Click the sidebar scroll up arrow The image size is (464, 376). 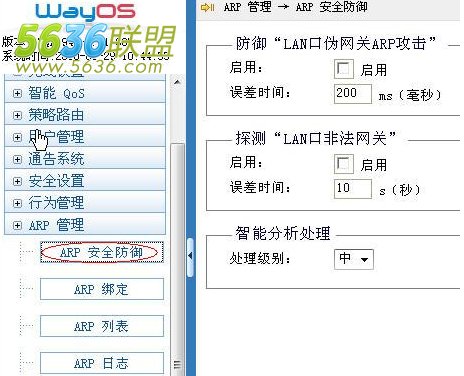177,82
